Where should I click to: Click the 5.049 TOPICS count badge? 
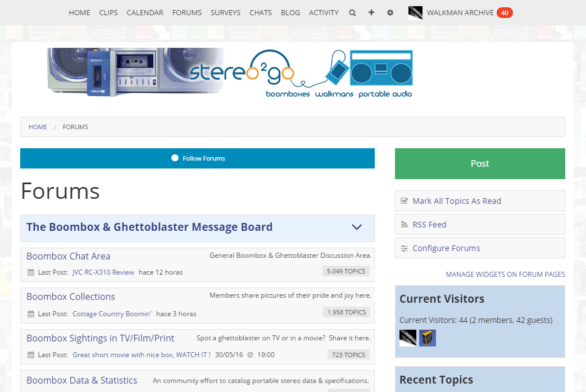346,271
